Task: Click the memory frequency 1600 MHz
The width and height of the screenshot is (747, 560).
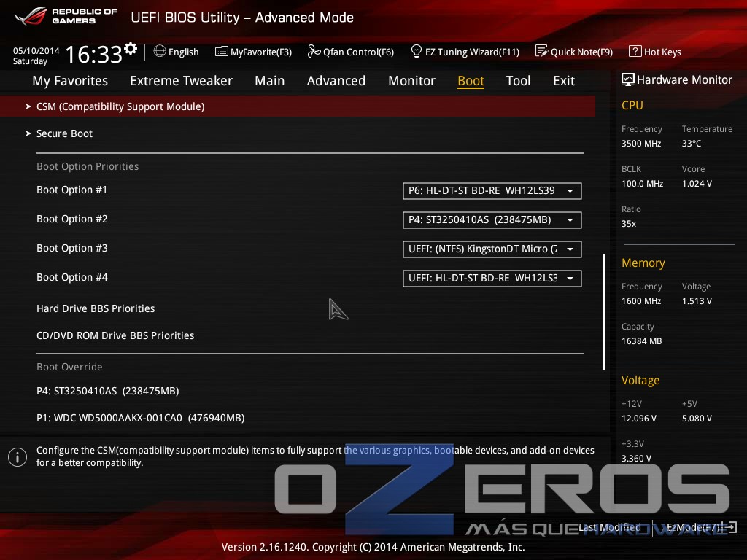Action: tap(640, 301)
